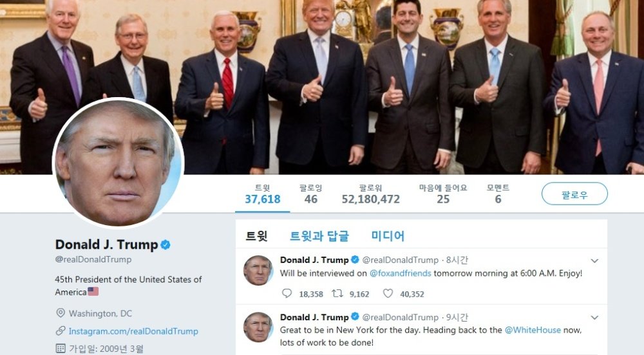
Task: Switch to 트윗과 답글 tab
Action: (x=319, y=236)
